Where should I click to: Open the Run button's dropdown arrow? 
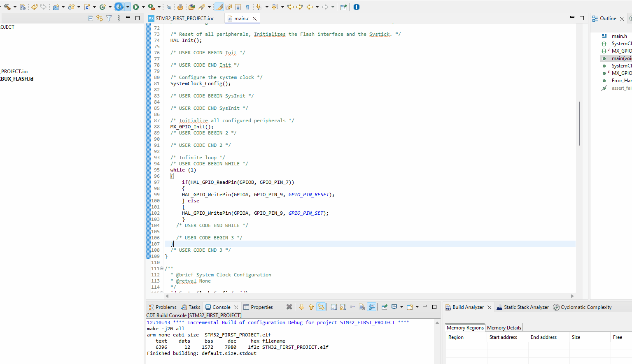(x=143, y=7)
